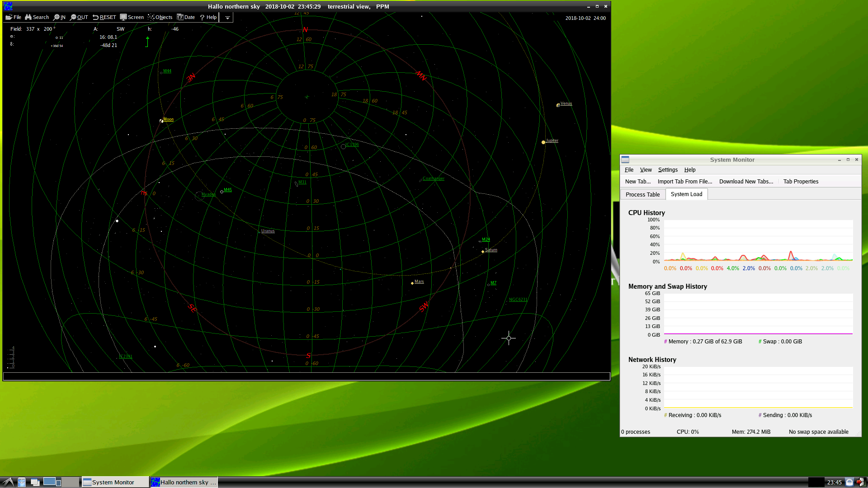Click the zoom OUT magnifier
Viewport: 868px width, 488px height.
pyautogui.click(x=79, y=17)
